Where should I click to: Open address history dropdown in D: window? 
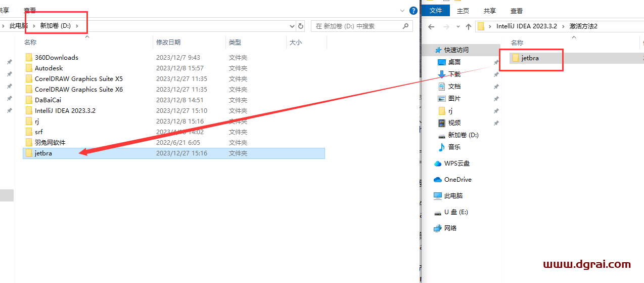[x=292, y=26]
